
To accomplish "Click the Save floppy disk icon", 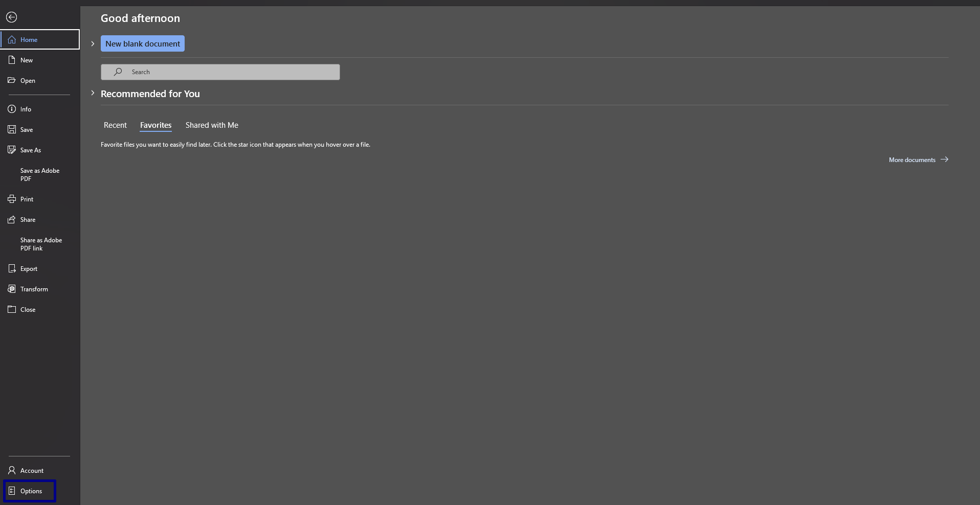I will click(12, 129).
